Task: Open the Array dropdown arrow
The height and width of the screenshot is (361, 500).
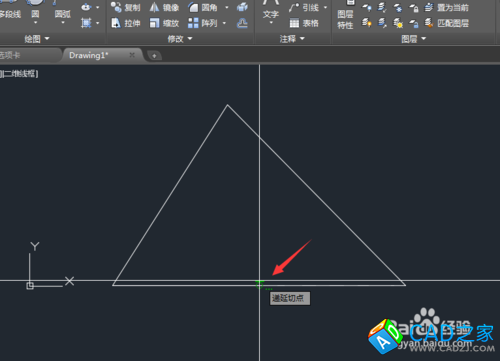Action: [224, 23]
